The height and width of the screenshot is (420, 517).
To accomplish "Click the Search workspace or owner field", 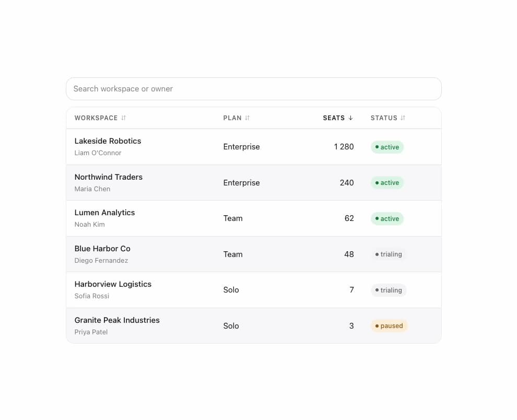I will [x=254, y=89].
